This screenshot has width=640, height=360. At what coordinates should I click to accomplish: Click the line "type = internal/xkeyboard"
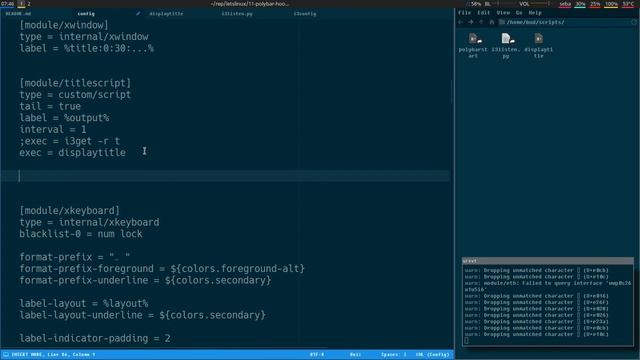coord(89,222)
